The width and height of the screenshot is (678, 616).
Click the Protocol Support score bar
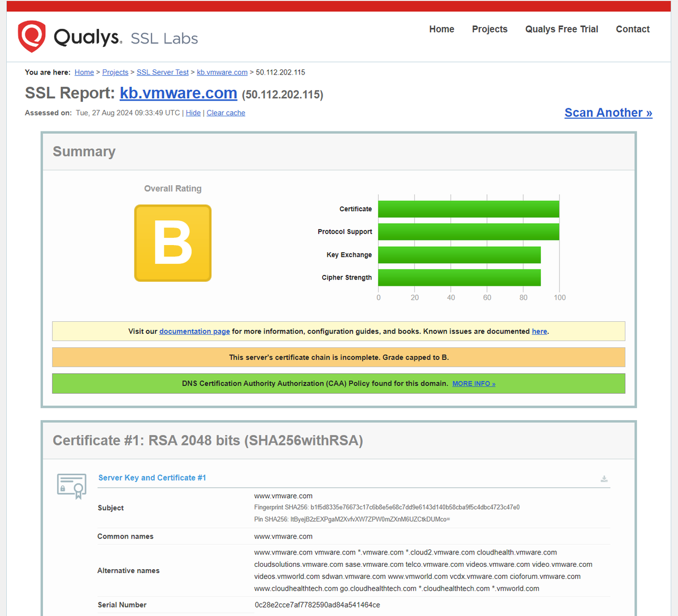pyautogui.click(x=468, y=231)
